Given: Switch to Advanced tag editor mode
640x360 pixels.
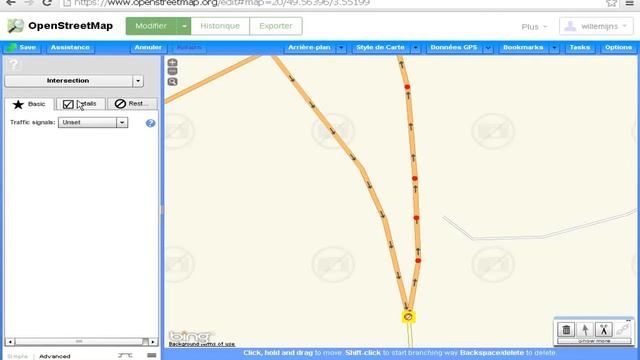Looking at the screenshot, I should 55,356.
